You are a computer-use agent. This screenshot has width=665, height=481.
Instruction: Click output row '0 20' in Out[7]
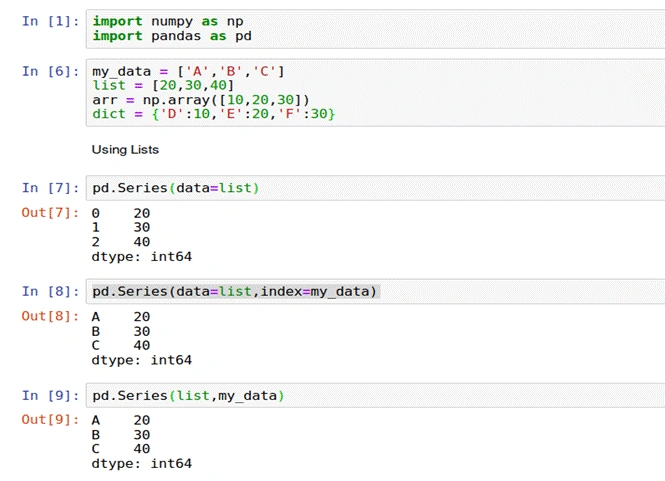click(121, 213)
